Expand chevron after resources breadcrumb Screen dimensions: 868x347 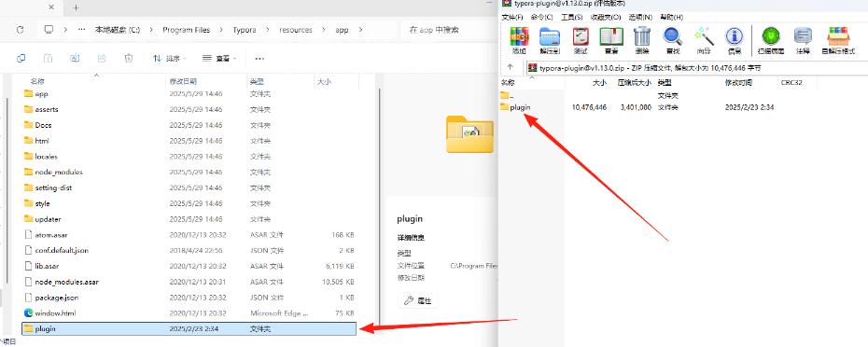324,30
